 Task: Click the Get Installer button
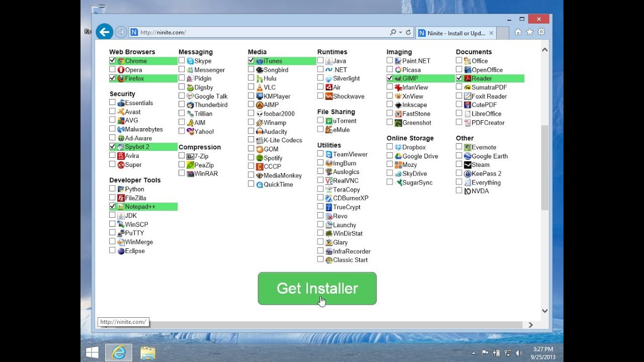[317, 289]
